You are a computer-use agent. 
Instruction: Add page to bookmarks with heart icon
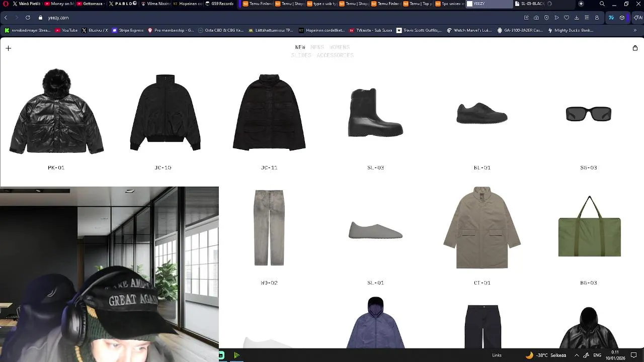(567, 18)
